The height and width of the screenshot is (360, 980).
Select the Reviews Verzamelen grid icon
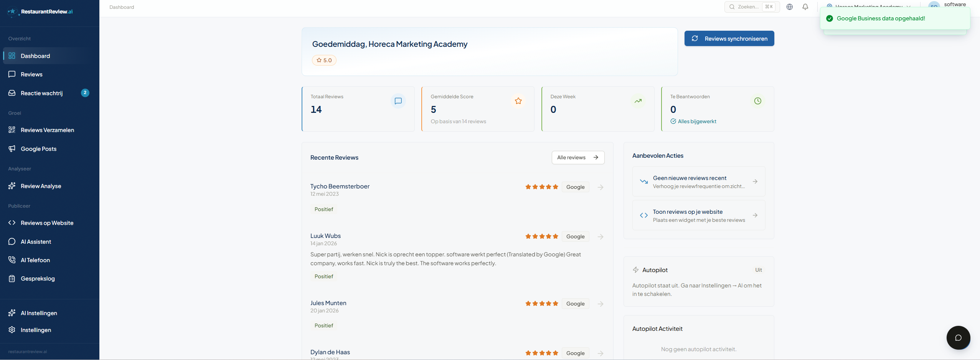12,130
